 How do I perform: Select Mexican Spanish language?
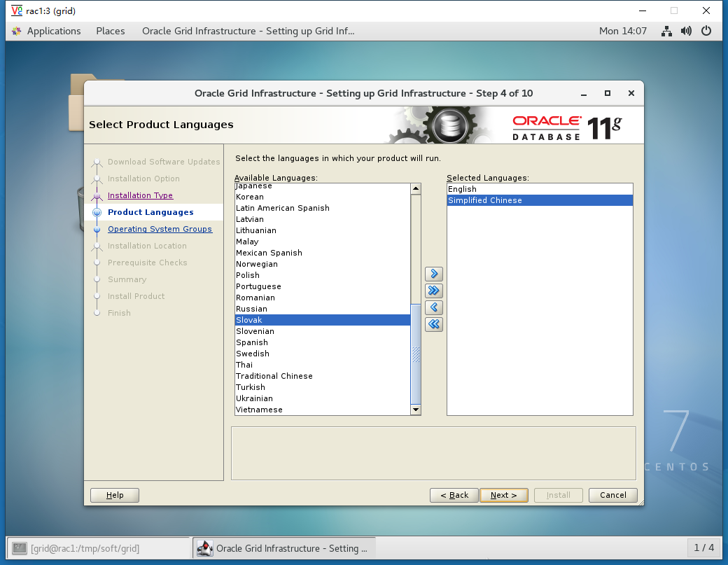(322, 253)
